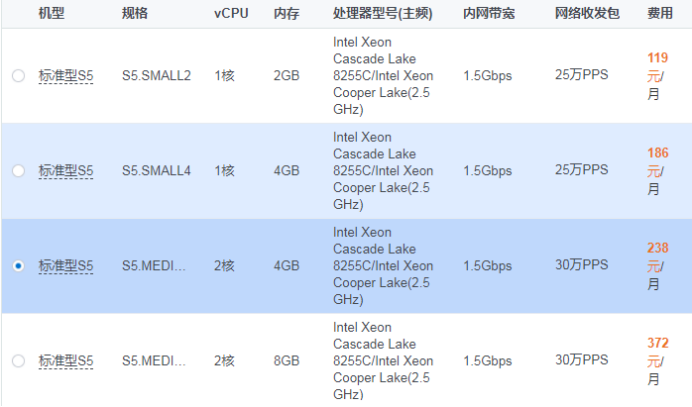The height and width of the screenshot is (407, 692).
Task: Choose the 2核 8GB instance radio button
Action: tap(18, 360)
